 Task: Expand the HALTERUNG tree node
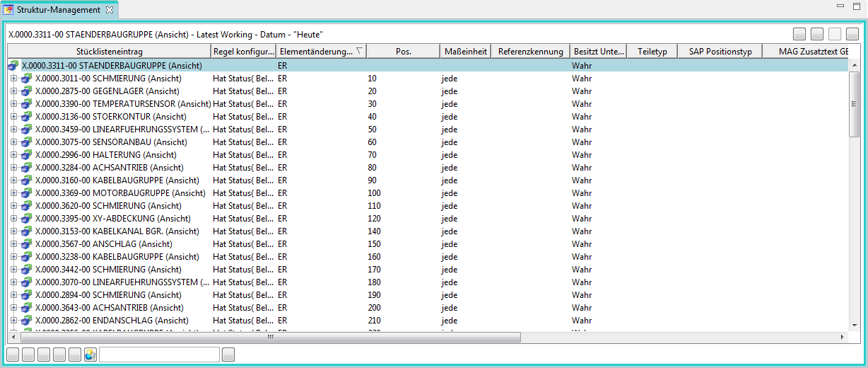point(13,155)
